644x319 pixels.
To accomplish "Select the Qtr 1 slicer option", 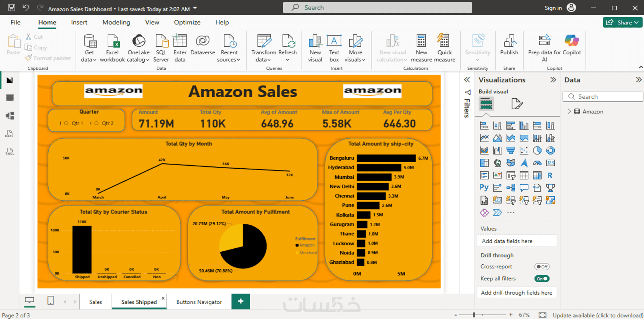I will tap(74, 123).
